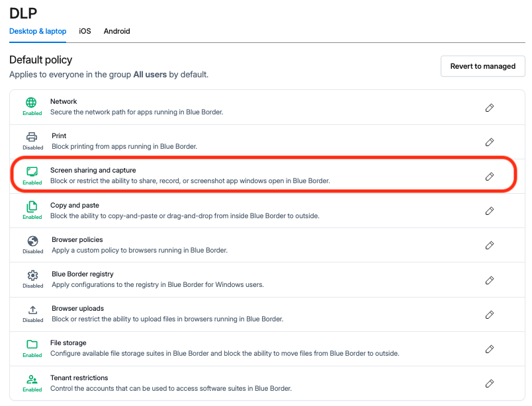Click 'Control the accounts' description text
This screenshot has height=406, width=532.
(x=171, y=388)
